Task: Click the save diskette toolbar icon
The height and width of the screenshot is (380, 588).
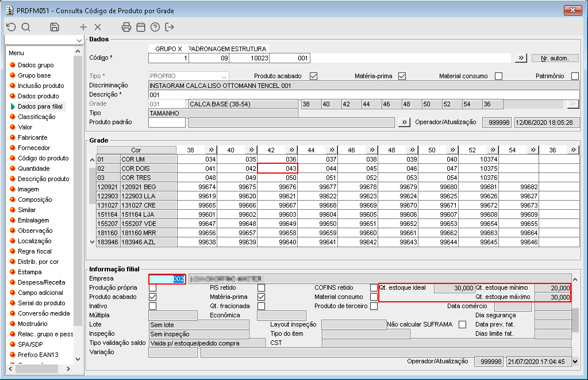Action: point(55,27)
